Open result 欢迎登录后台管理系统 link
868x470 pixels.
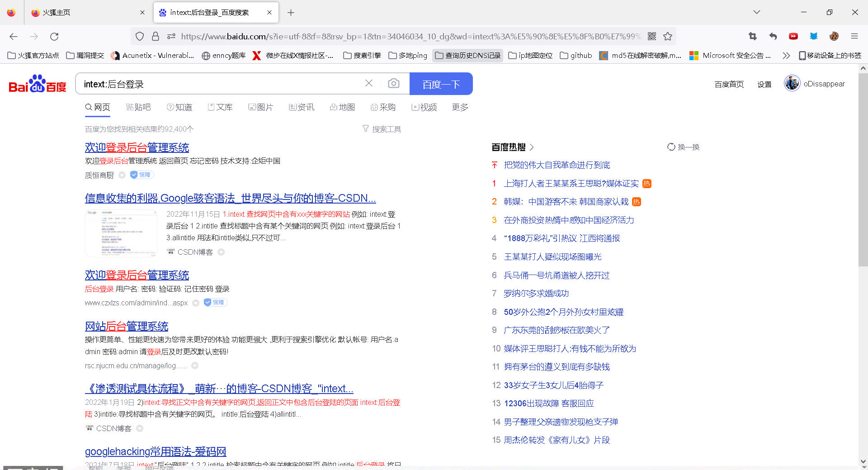click(x=137, y=147)
